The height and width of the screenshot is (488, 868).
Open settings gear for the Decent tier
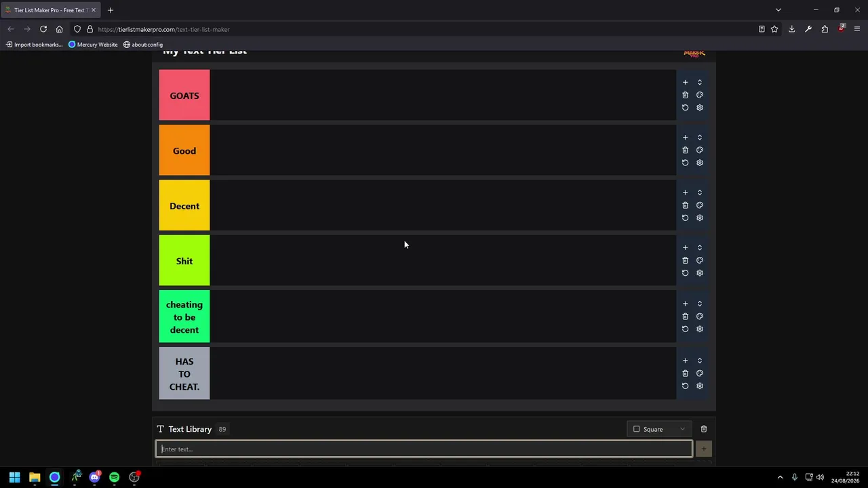(x=700, y=218)
